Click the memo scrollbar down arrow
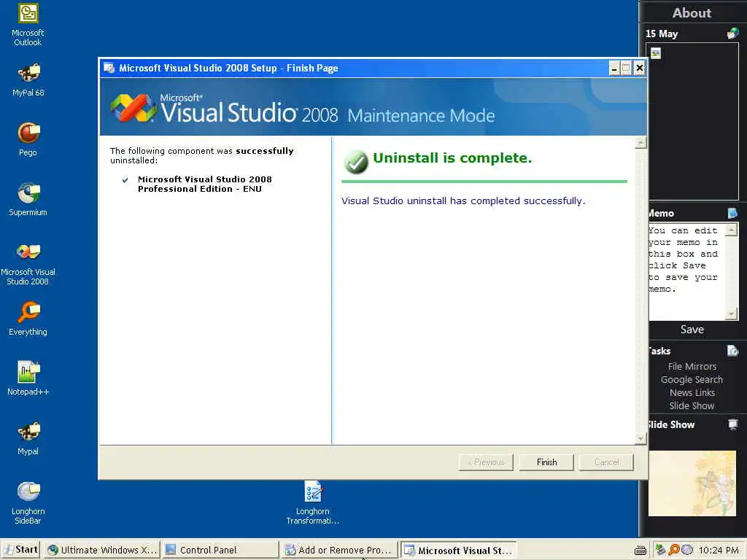This screenshot has width=747, height=560. click(731, 314)
